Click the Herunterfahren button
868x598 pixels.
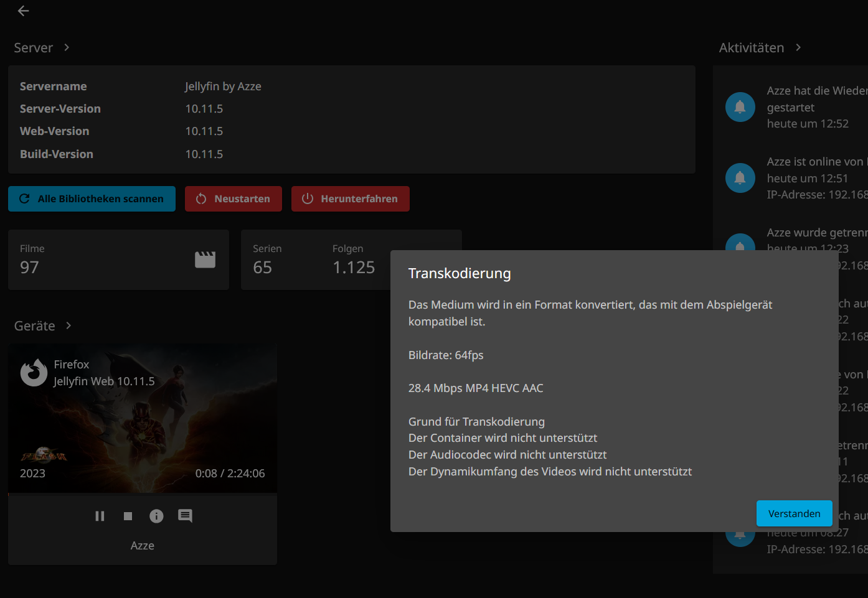[x=351, y=199]
